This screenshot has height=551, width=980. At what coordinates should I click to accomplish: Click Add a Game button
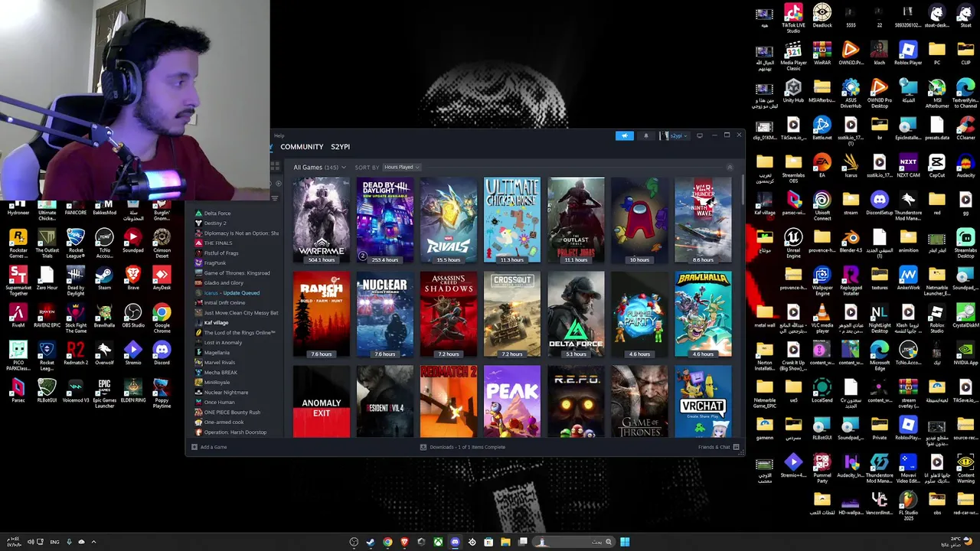tap(209, 447)
